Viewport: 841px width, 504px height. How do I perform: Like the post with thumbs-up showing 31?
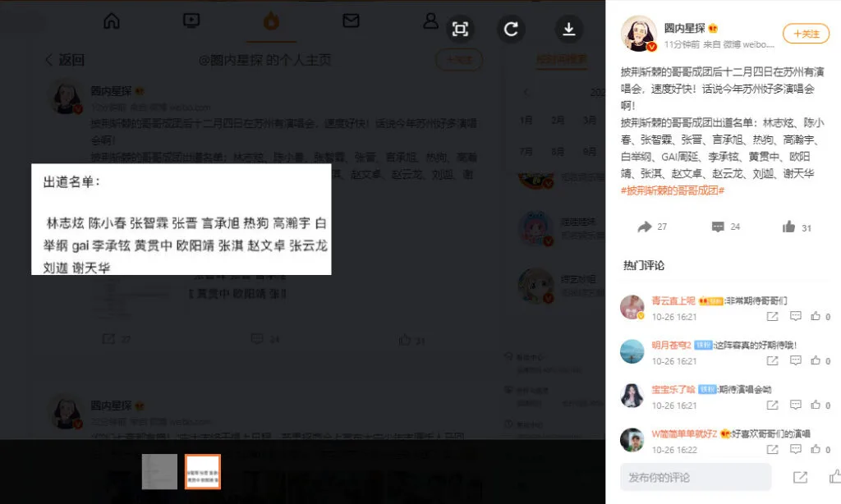point(789,227)
